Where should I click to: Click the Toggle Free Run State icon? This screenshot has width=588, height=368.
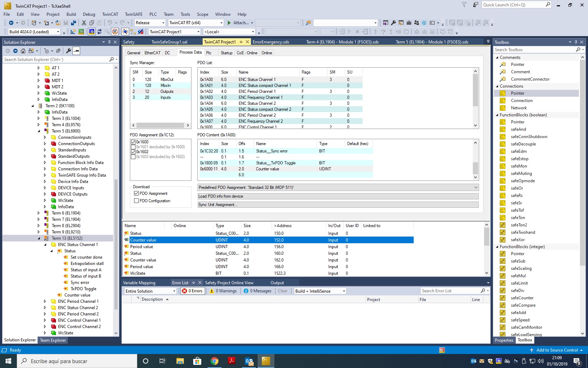(x=115, y=32)
